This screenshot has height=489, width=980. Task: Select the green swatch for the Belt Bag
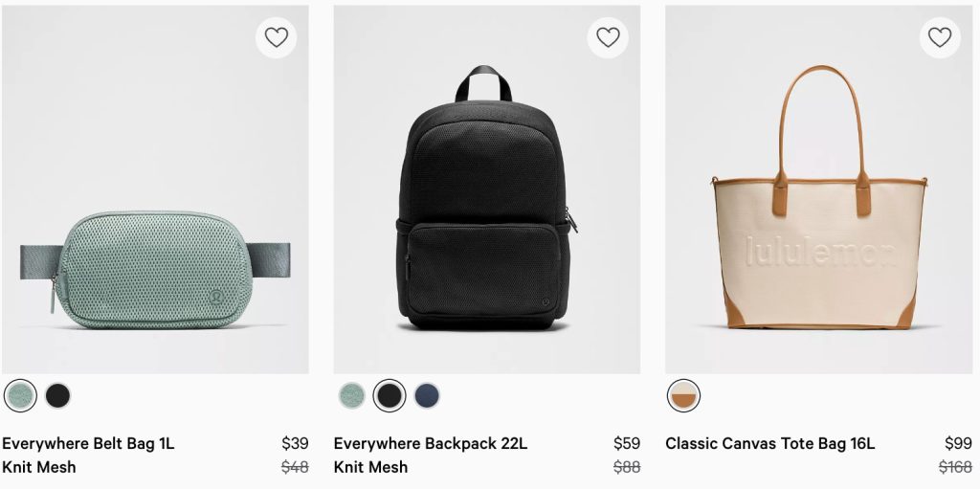(20, 395)
